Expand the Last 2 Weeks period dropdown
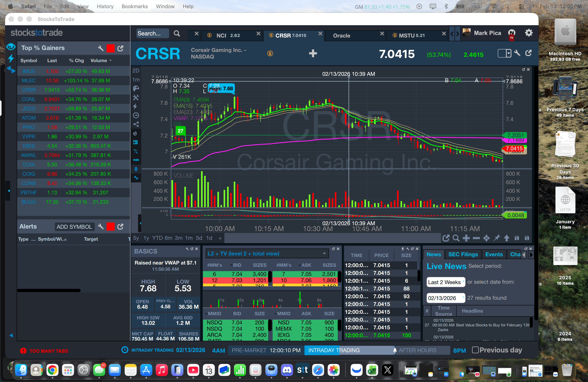Viewport: 588px width, 382px height. point(446,282)
